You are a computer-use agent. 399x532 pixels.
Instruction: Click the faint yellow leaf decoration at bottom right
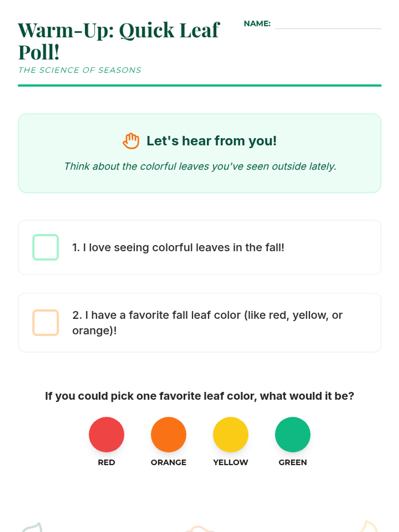tap(369, 526)
